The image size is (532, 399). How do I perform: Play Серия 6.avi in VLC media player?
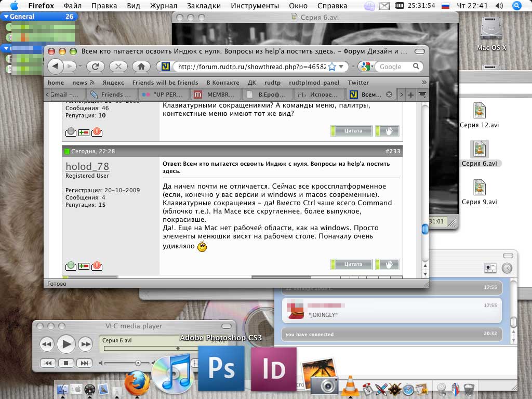click(66, 344)
